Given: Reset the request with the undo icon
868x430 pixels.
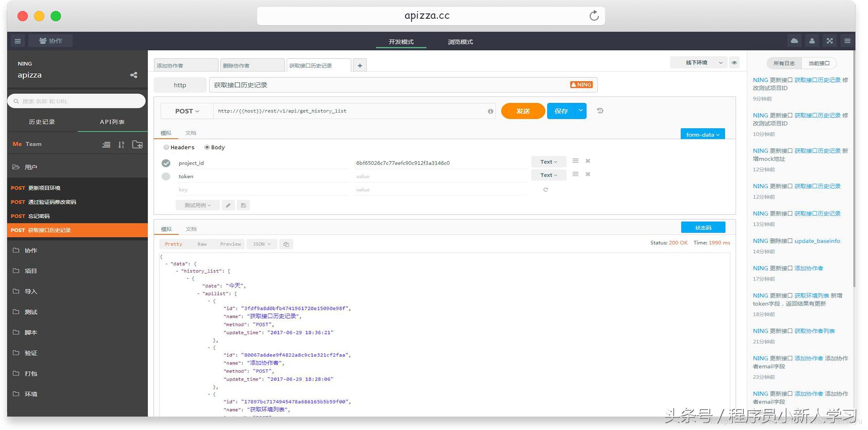Looking at the screenshot, I should click(x=600, y=111).
